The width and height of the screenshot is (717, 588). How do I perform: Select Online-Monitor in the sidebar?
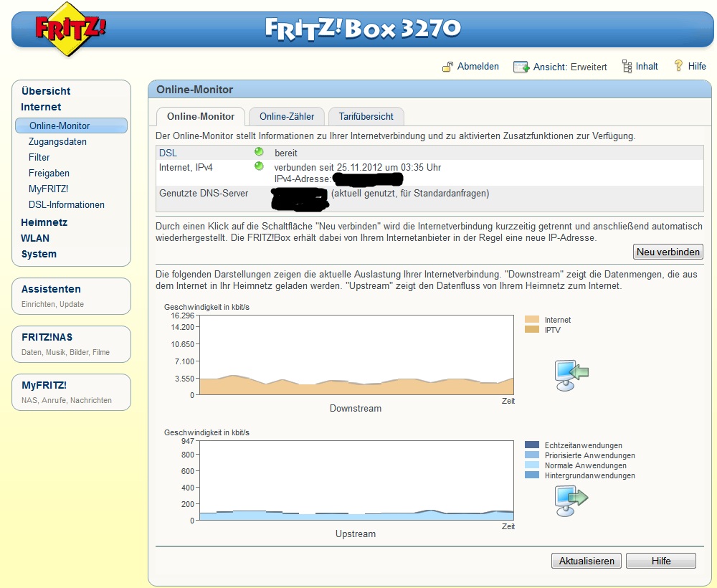click(71, 125)
